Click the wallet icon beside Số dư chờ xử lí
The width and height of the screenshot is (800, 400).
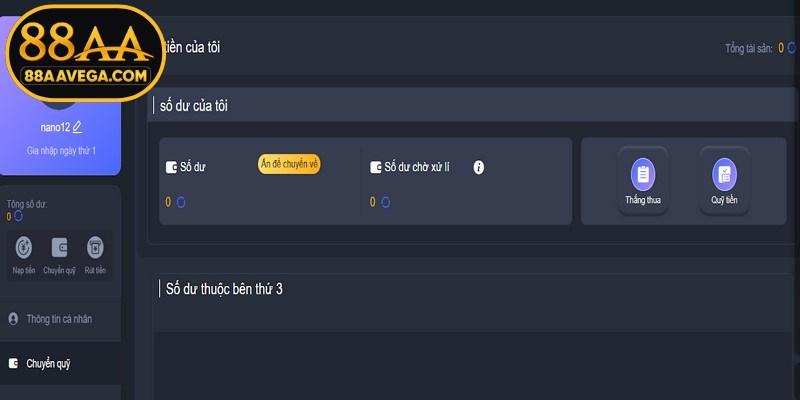tap(376, 167)
